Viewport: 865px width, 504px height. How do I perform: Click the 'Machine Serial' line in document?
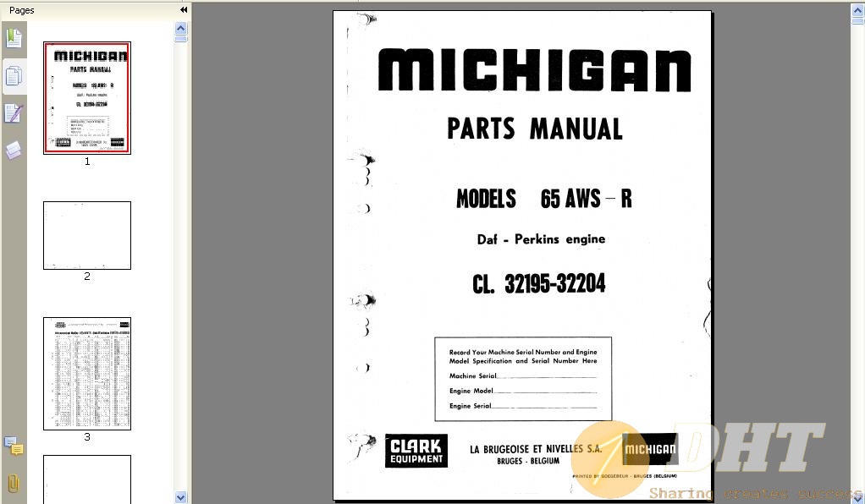[x=523, y=376]
